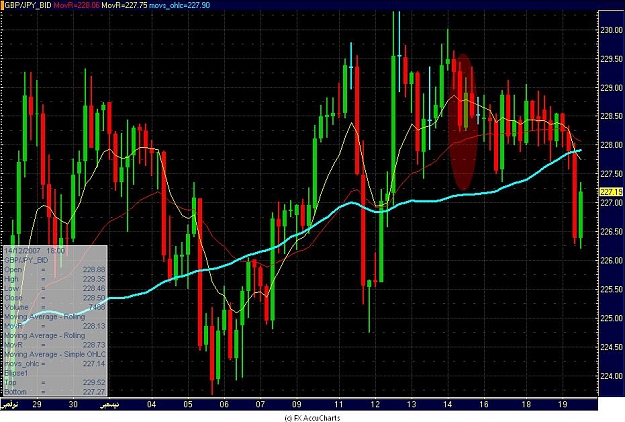Click date label 18 on time axis
Image resolution: width=625 pixels, height=422 pixels.
coord(526,404)
